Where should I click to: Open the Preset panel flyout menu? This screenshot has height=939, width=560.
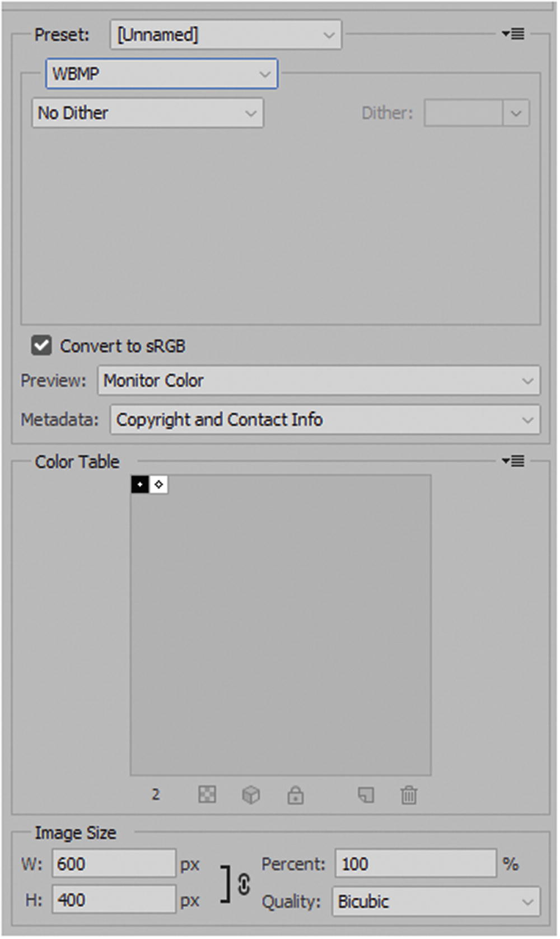515,34
